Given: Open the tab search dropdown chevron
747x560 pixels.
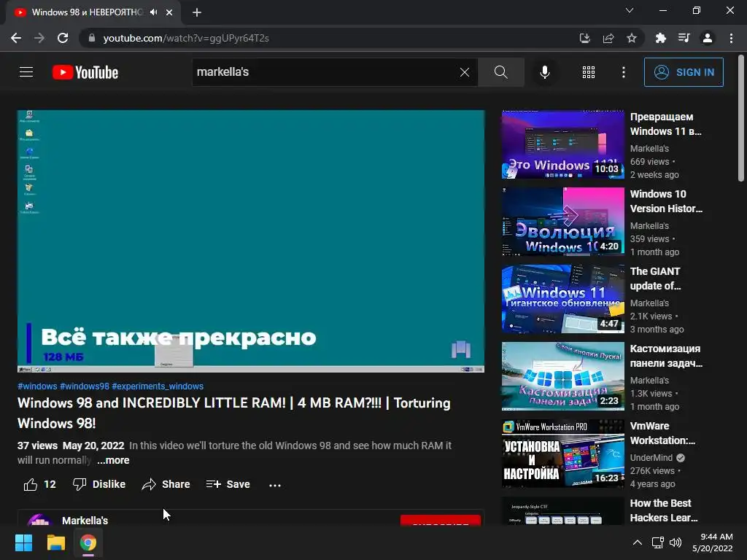Looking at the screenshot, I should pos(630,10).
